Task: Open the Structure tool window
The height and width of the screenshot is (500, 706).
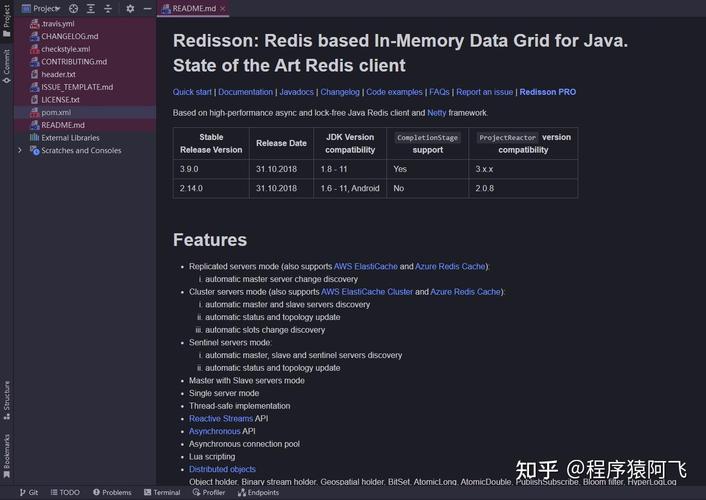Action: coord(6,400)
